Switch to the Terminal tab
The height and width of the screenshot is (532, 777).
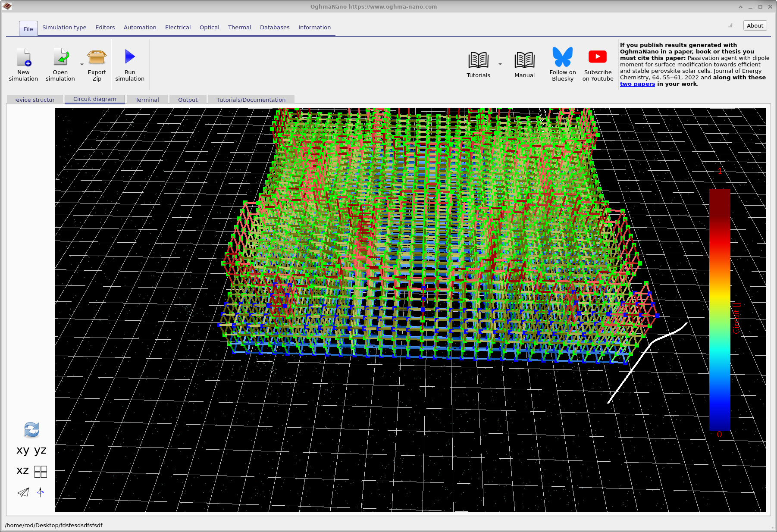click(147, 100)
